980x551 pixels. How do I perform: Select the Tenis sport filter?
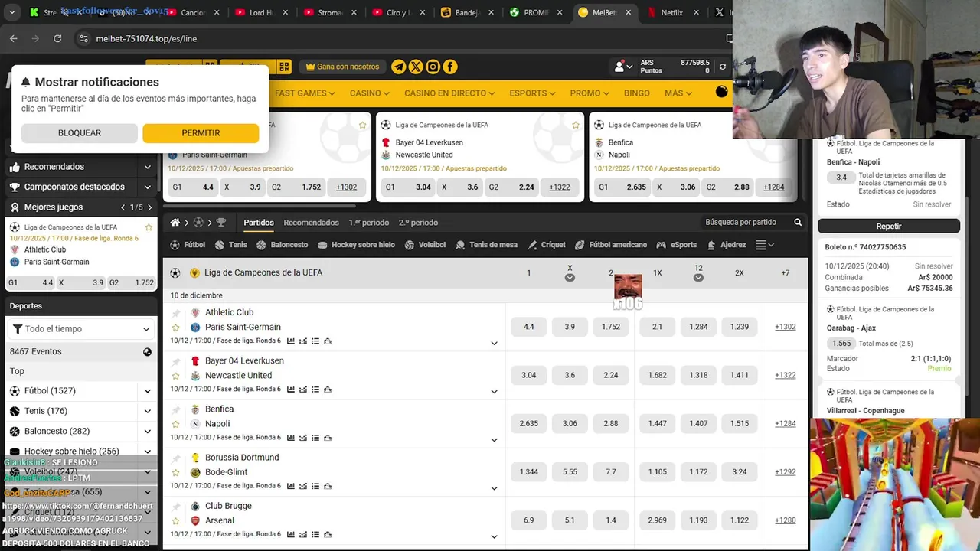point(230,245)
